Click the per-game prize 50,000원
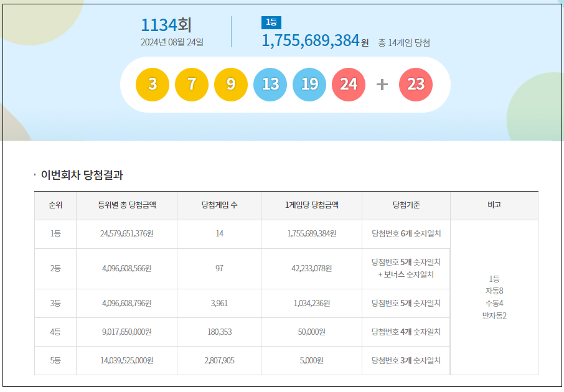This screenshot has height=392, width=564. pos(312,332)
